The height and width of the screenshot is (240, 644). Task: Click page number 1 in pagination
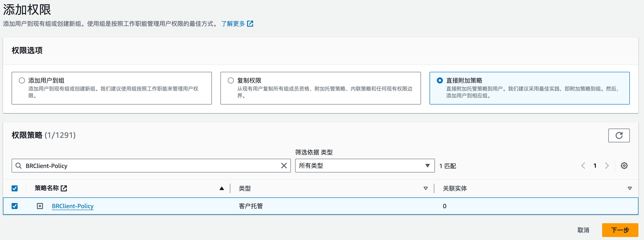(x=595, y=165)
